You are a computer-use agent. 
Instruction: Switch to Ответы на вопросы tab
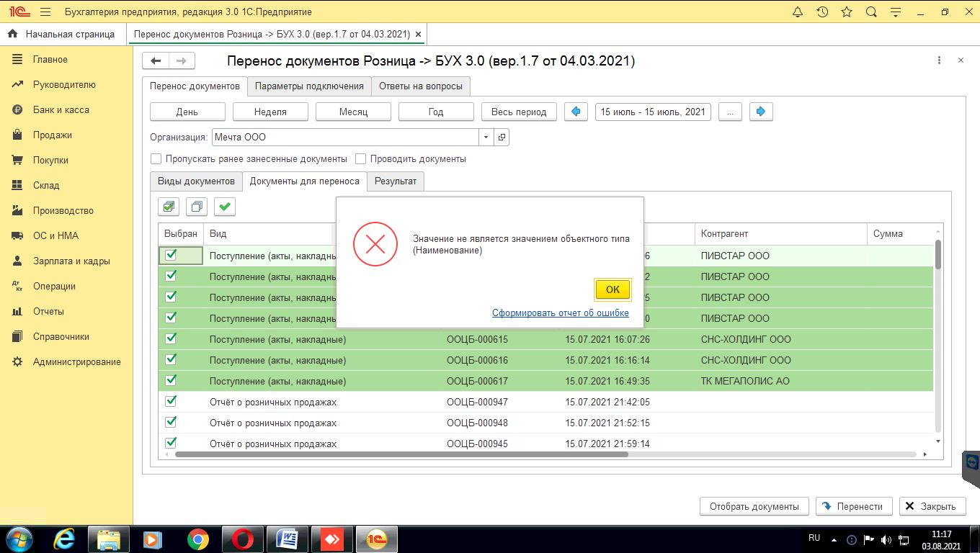(421, 86)
